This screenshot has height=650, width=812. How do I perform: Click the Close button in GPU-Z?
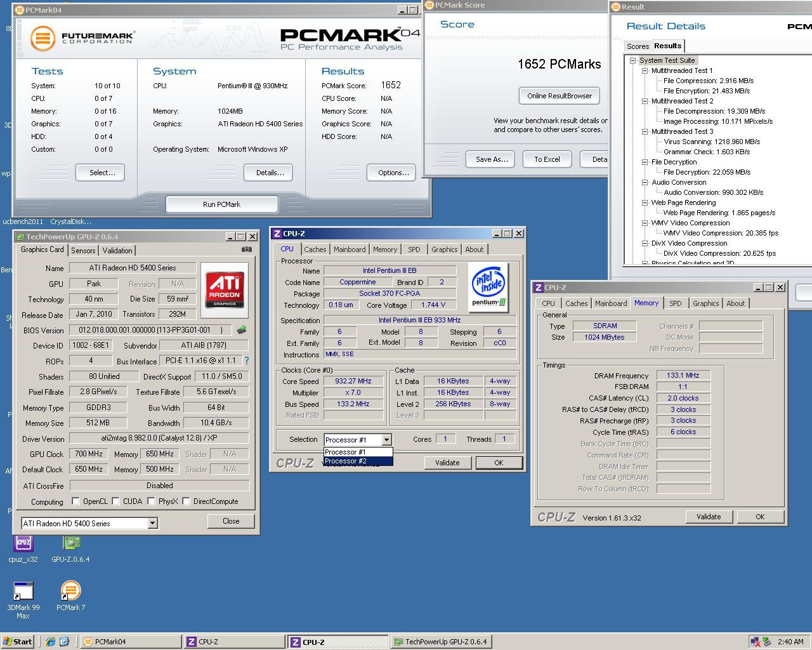pos(231,521)
